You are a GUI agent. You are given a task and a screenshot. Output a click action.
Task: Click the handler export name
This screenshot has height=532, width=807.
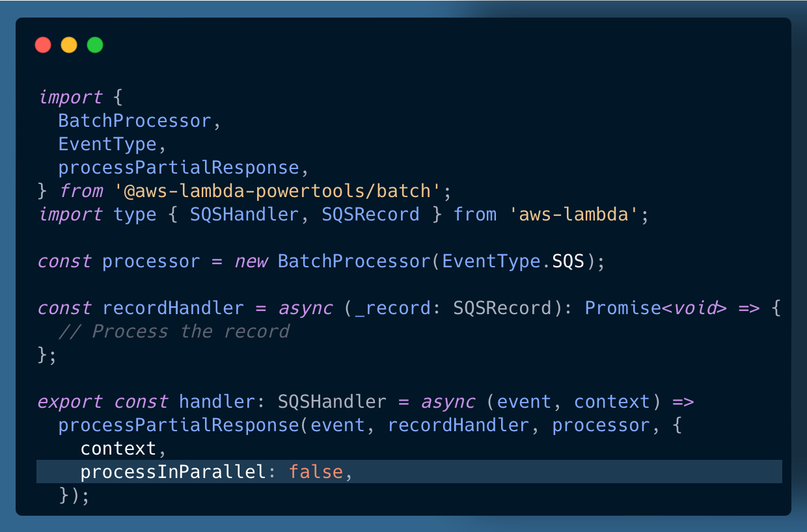coord(217,402)
